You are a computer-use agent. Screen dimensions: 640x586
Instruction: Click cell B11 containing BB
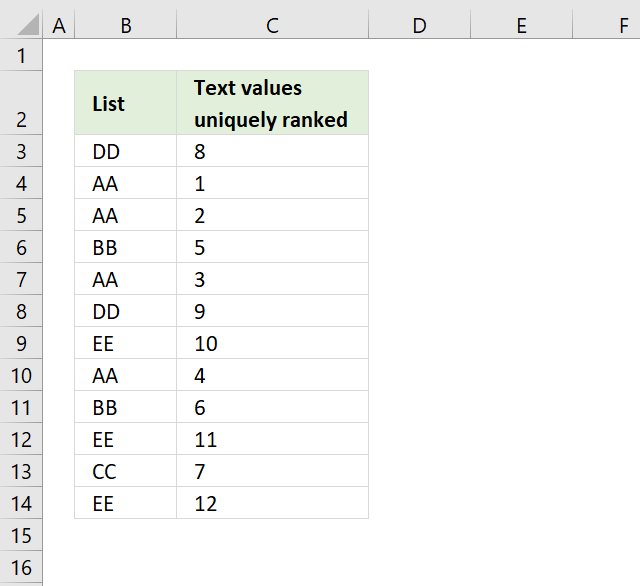pos(126,407)
